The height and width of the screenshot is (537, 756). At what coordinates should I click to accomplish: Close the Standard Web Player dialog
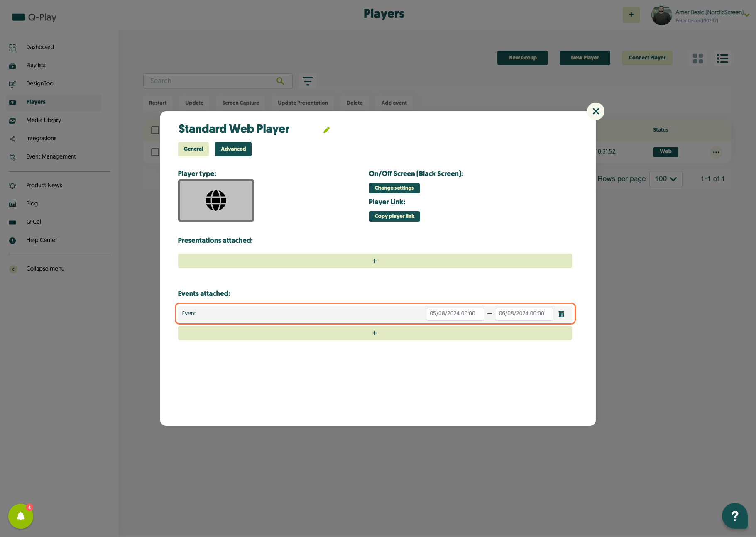(x=596, y=111)
